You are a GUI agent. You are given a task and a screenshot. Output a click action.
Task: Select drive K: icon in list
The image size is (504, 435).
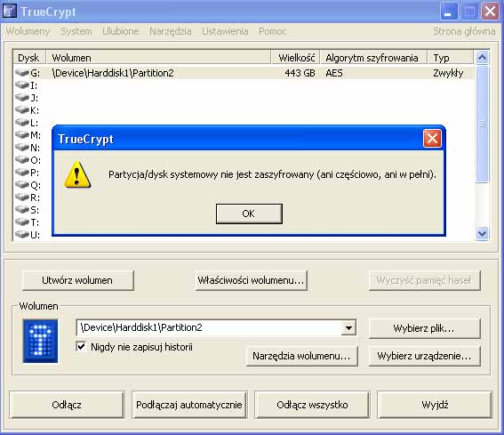(x=22, y=109)
